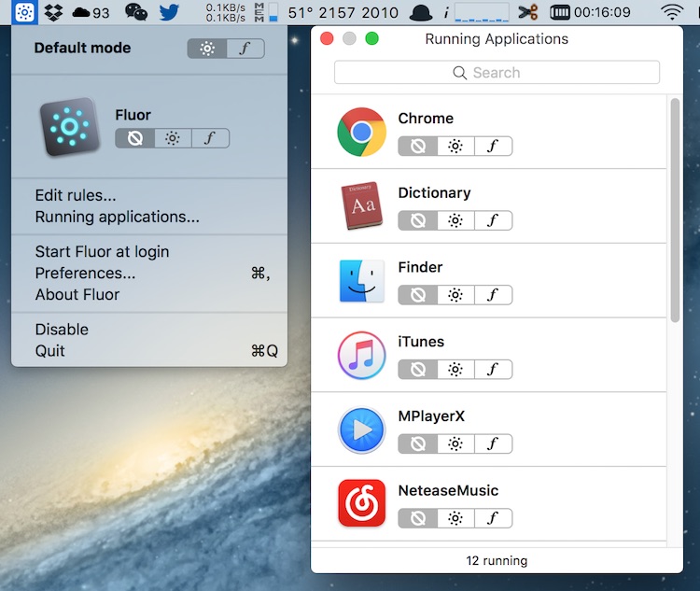This screenshot has height=591, width=700.
Task: Click the Wi-Fi status icon
Action: coord(672,12)
